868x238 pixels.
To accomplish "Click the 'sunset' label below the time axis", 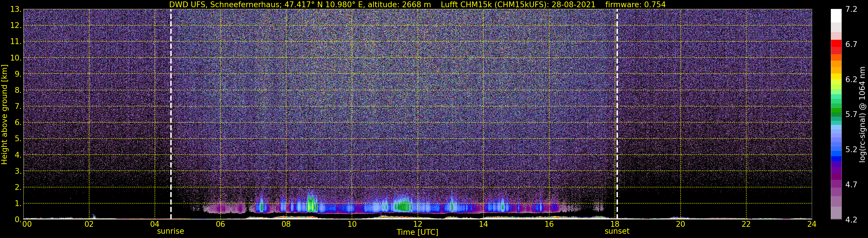I will click(617, 231).
